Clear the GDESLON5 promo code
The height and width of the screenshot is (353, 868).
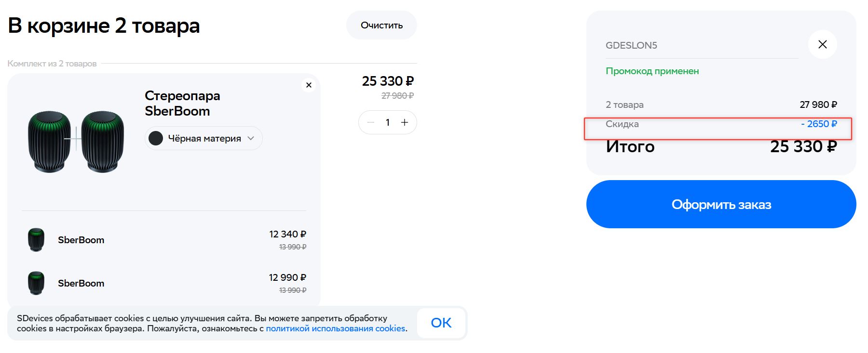pyautogui.click(x=822, y=44)
